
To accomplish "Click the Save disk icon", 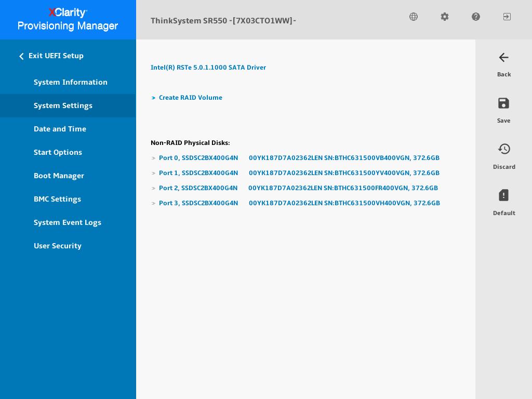I will (x=503, y=103).
